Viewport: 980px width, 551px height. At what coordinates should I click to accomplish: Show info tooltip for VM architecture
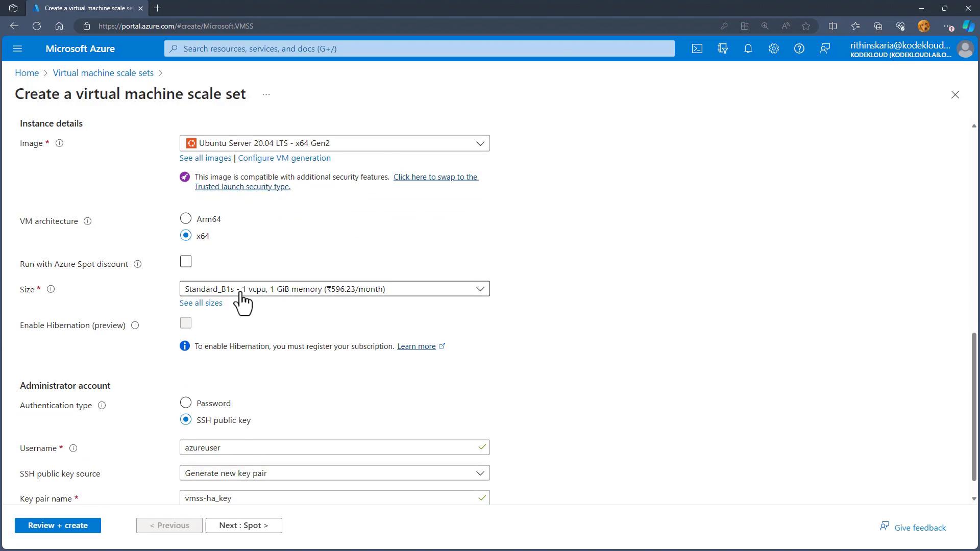point(87,221)
